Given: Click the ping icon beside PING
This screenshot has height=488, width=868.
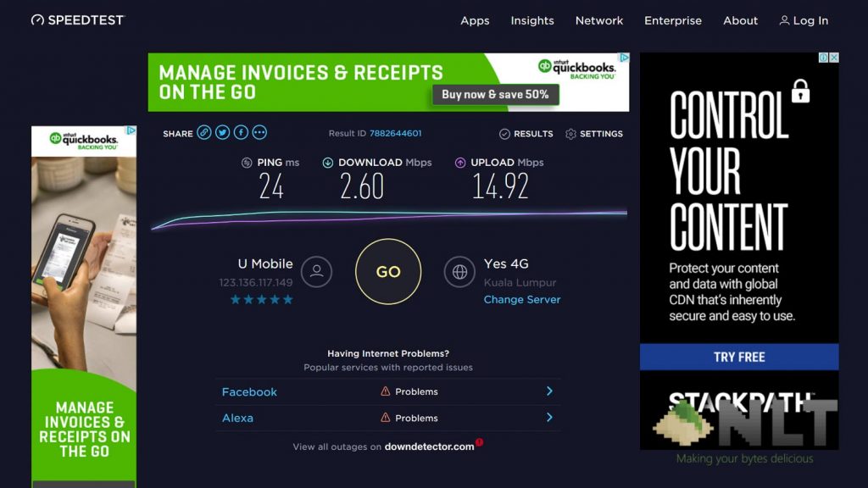Looking at the screenshot, I should point(247,163).
